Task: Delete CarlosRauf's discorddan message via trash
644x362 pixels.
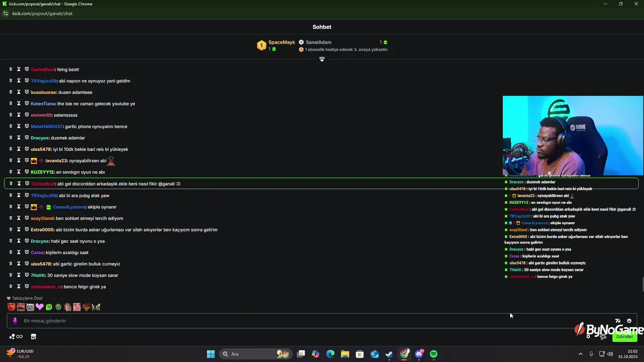Action: coord(11,184)
